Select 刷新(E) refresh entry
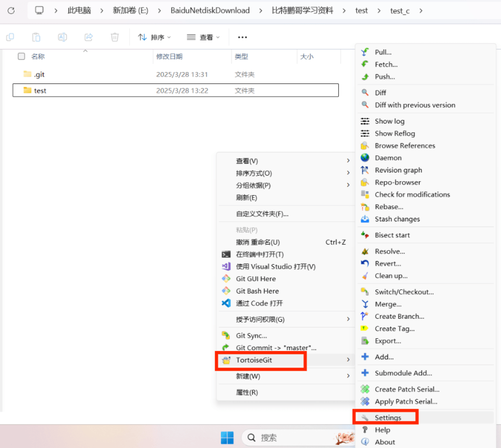 [286, 198]
